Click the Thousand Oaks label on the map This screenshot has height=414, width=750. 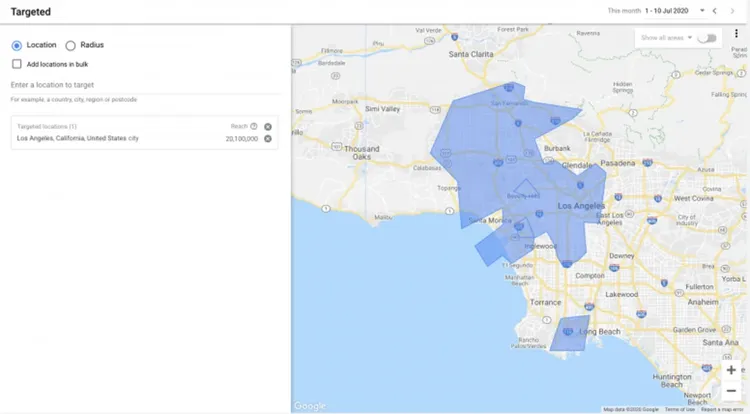(x=362, y=153)
